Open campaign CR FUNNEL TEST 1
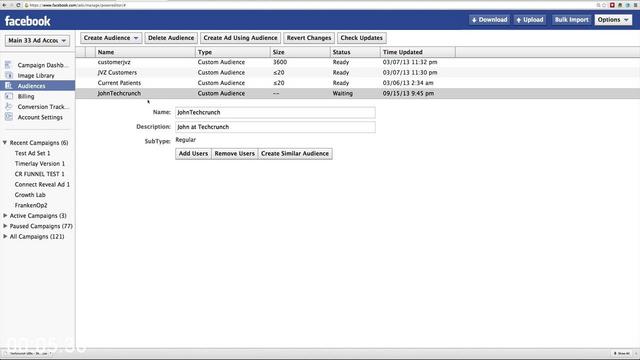 click(39, 174)
